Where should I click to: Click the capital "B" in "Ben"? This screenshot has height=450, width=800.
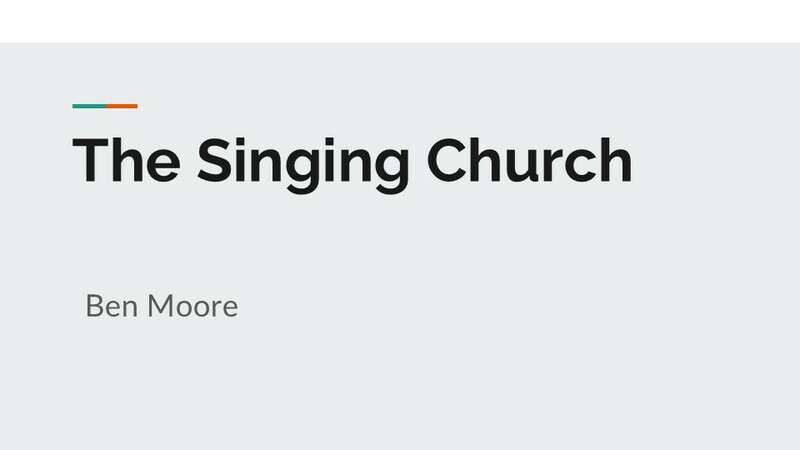click(94, 306)
